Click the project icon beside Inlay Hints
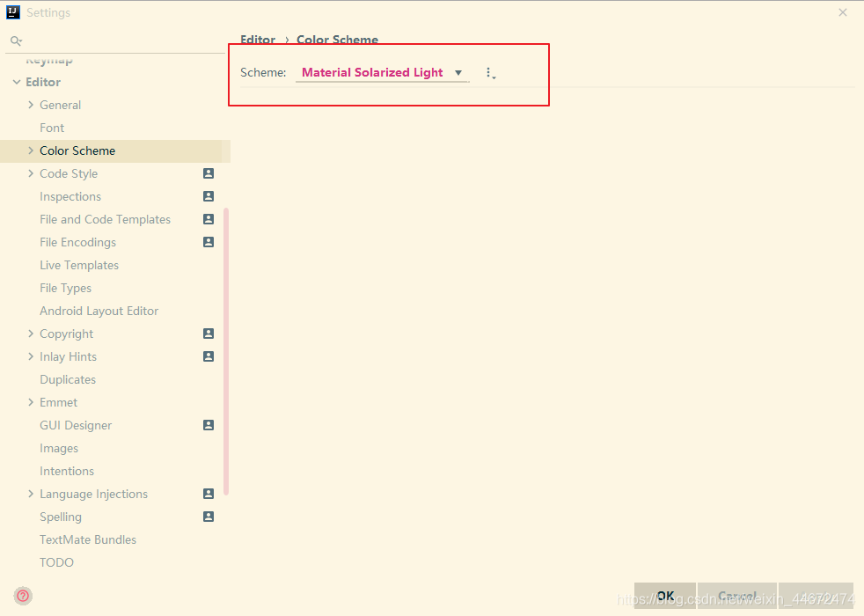This screenshot has height=616, width=864. (x=209, y=356)
